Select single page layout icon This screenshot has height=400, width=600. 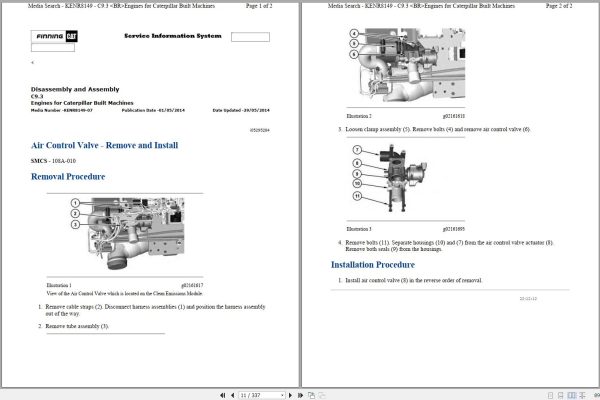pos(550,395)
